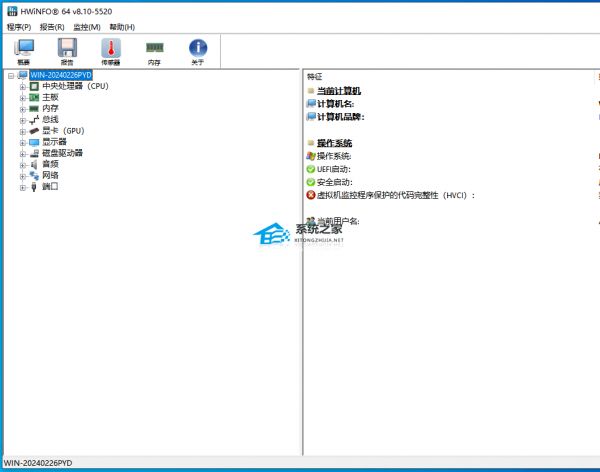Click the 当前用户名: row label

click(338, 221)
